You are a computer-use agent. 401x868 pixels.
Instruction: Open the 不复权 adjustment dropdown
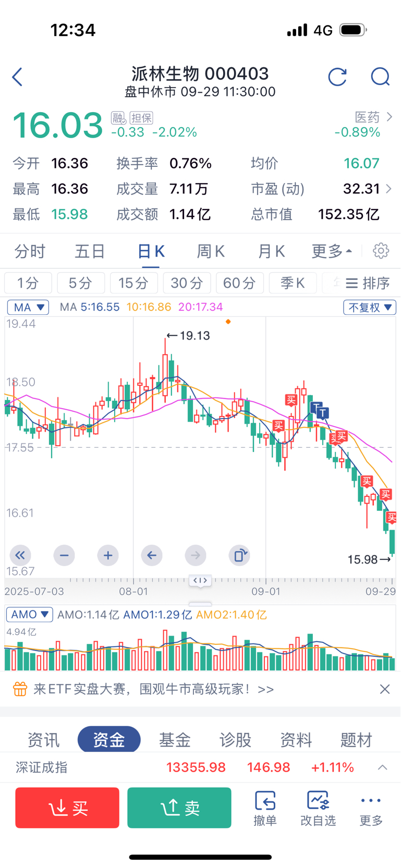pyautogui.click(x=369, y=307)
